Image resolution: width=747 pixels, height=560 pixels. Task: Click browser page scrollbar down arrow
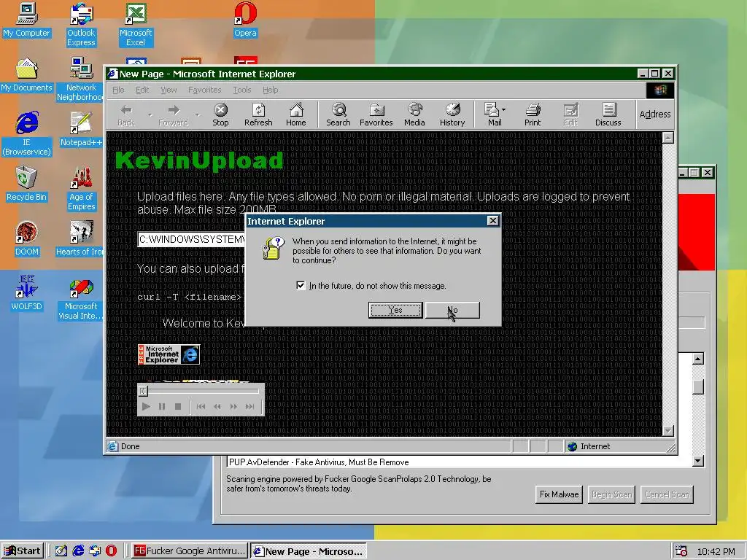[668, 430]
